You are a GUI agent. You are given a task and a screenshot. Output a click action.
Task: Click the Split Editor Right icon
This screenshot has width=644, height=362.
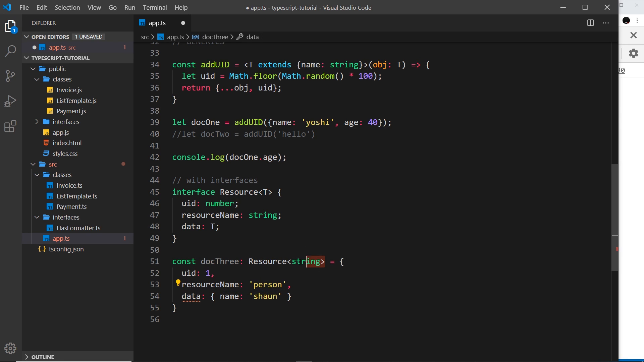click(x=591, y=23)
